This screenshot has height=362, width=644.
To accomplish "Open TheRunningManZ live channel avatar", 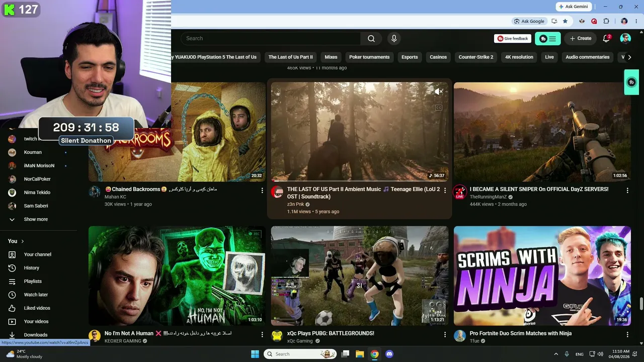I will [x=460, y=192].
